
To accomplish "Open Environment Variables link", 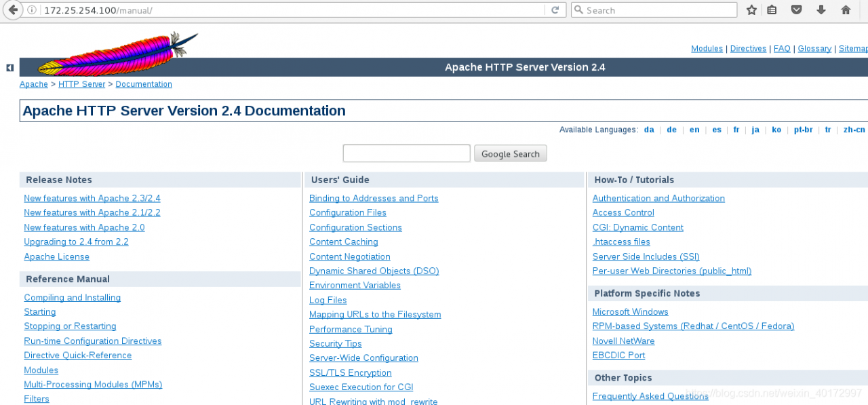I will 355,286.
